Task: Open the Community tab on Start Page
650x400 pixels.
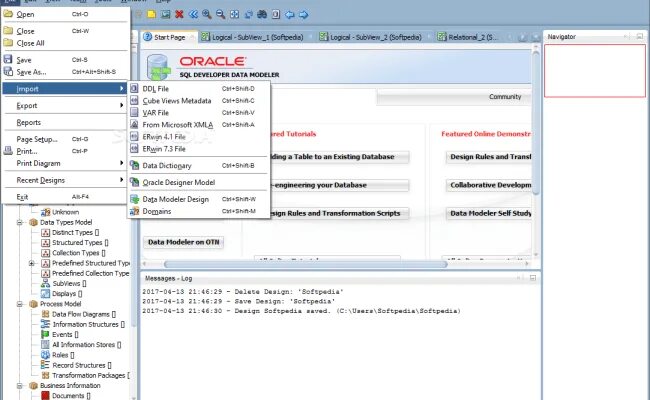Action: click(x=504, y=97)
